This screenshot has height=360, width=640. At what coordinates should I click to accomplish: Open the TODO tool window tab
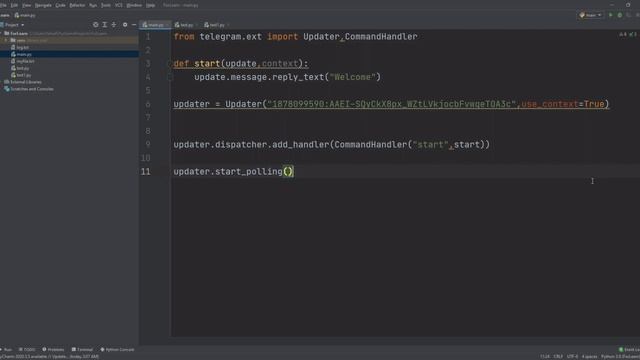(27, 350)
